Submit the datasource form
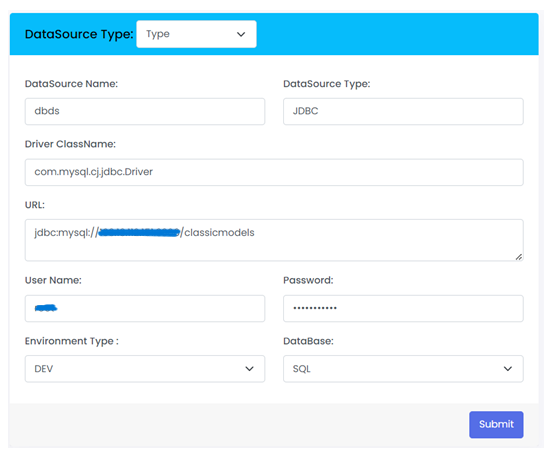 [x=496, y=424]
